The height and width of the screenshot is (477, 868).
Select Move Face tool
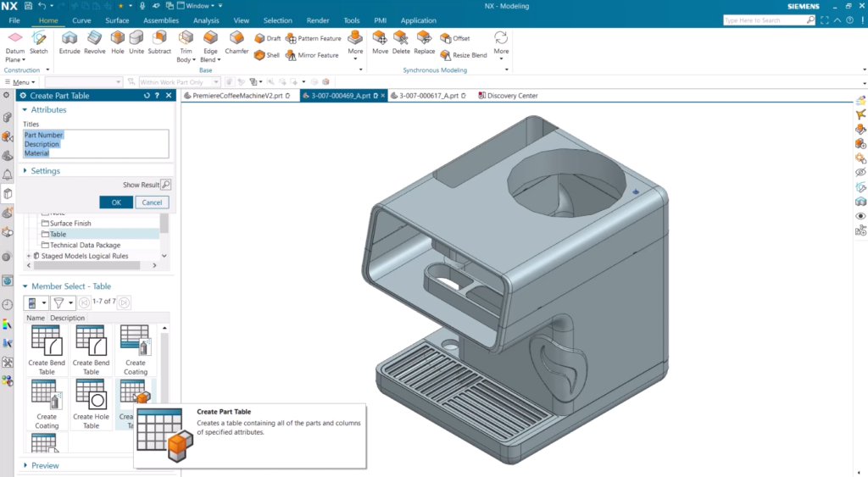[380, 42]
